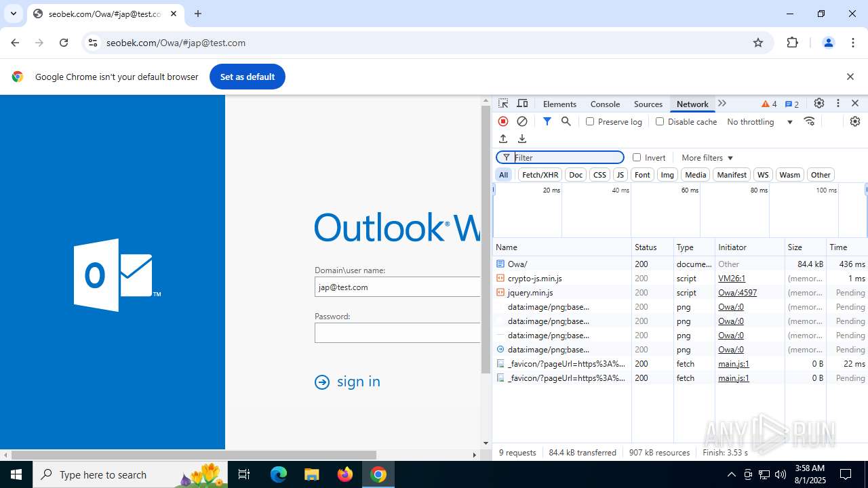Open initiator link Owa/:4597

[737, 293]
